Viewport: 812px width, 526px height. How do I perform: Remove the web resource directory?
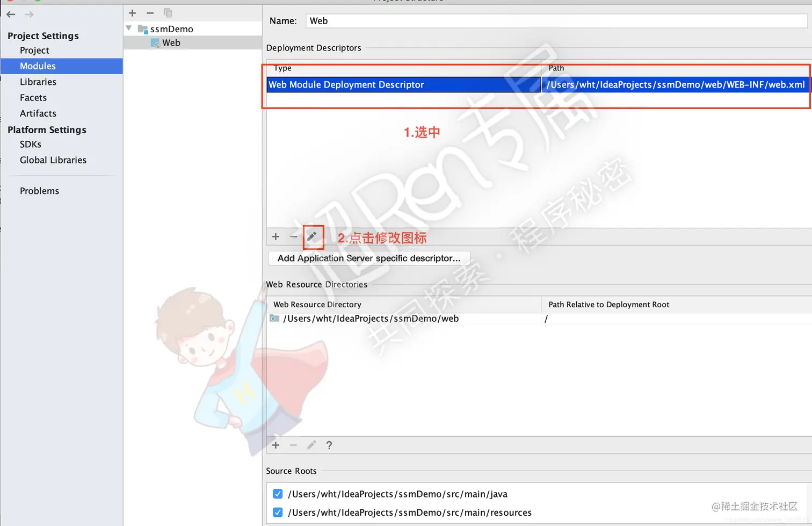tap(293, 445)
